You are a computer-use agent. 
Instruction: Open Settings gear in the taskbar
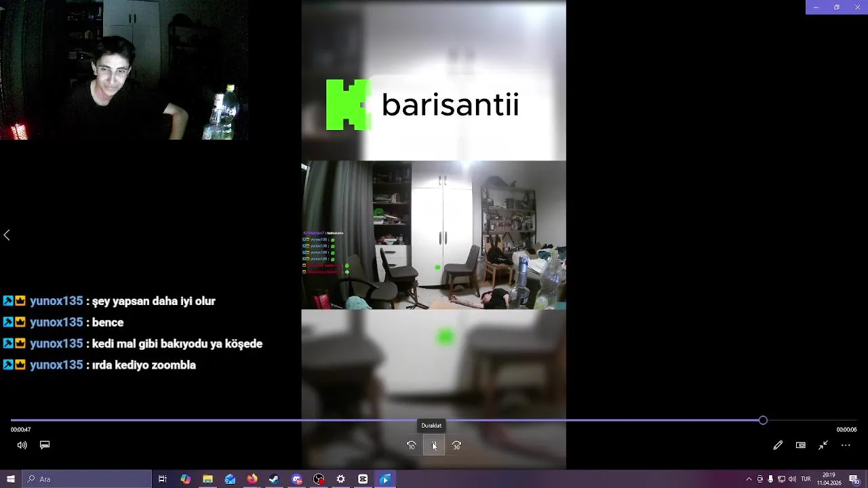click(340, 479)
